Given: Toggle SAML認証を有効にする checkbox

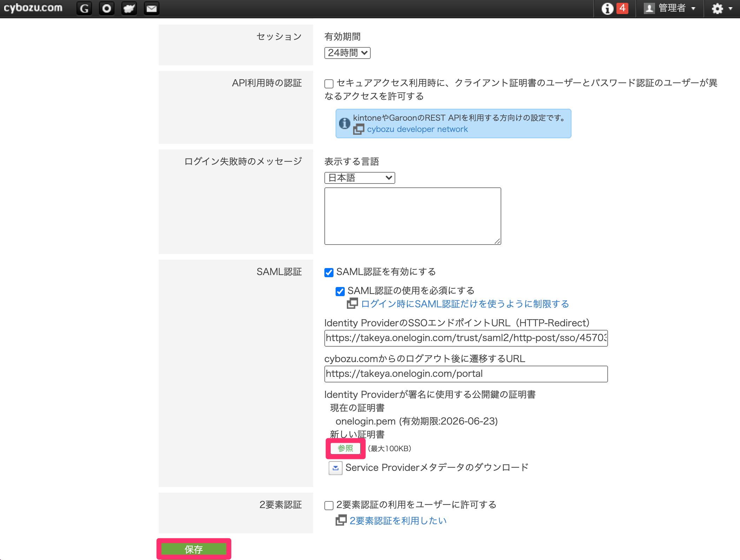Looking at the screenshot, I should (329, 272).
